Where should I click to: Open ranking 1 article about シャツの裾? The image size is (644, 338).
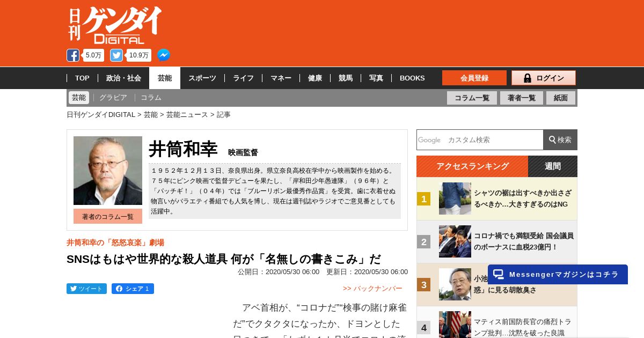pyautogui.click(x=523, y=199)
